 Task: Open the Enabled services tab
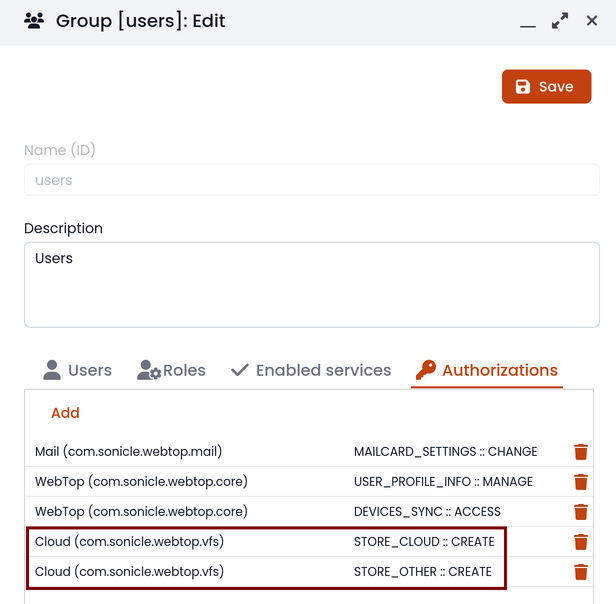[x=311, y=370]
